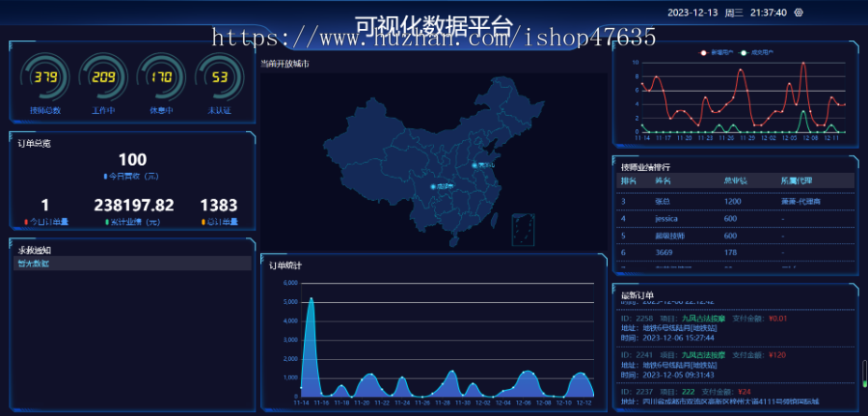Screen dimensions: 868x416
Task: Click the ¥24 payment amount
Action: pos(745,392)
